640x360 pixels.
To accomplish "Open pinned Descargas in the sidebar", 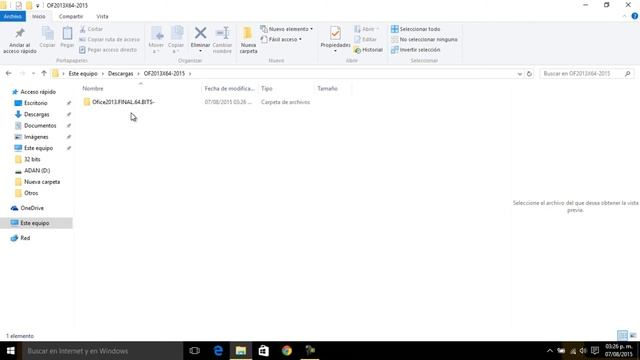I will pos(32,114).
